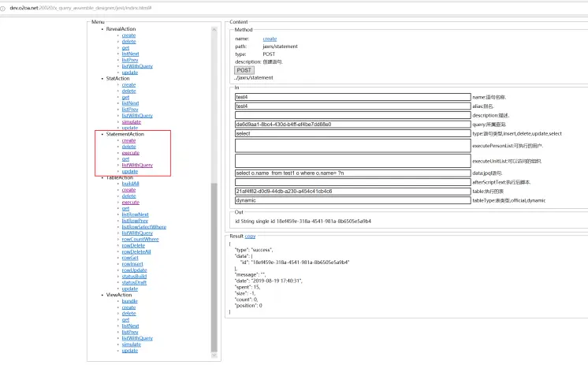This screenshot has height=365, width=588.
Task: Open the rowDeleteAll link
Action: point(136,251)
